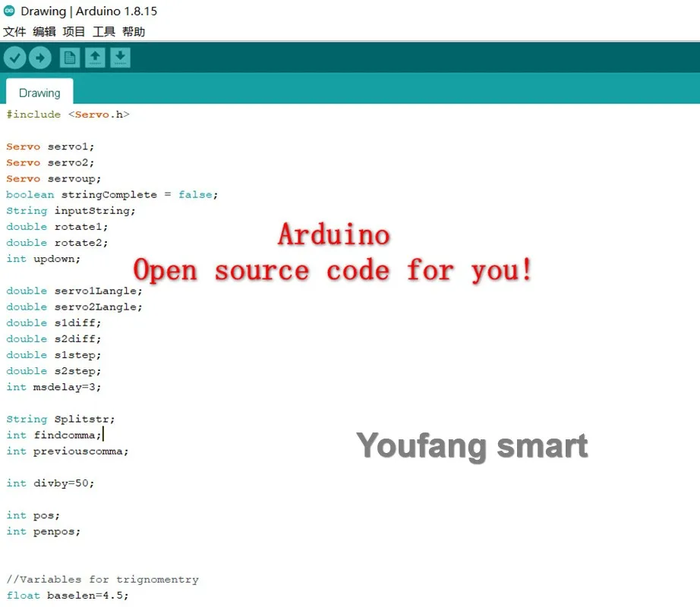Click the line 'float baselen=4.5;'
700x607 pixels.
coord(68,596)
